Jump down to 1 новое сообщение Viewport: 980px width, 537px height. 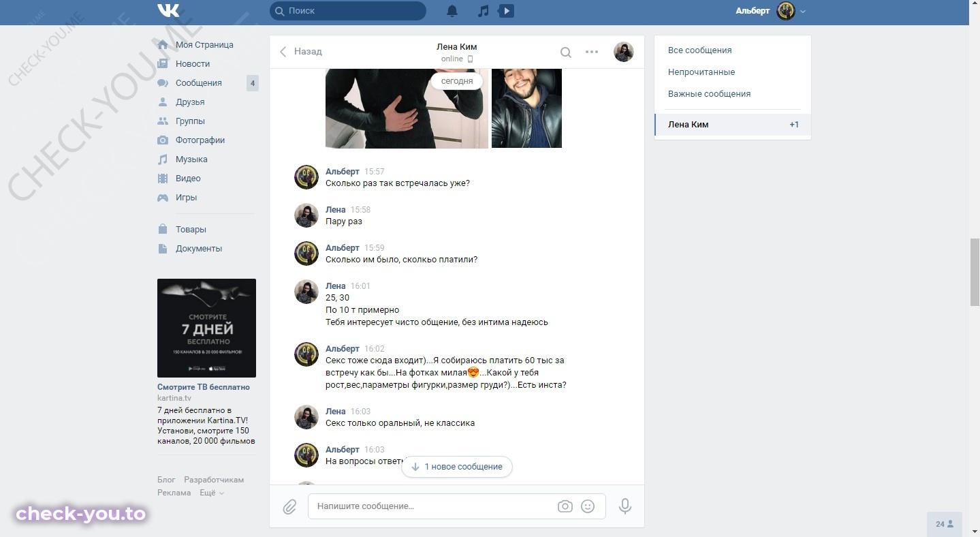coord(457,467)
